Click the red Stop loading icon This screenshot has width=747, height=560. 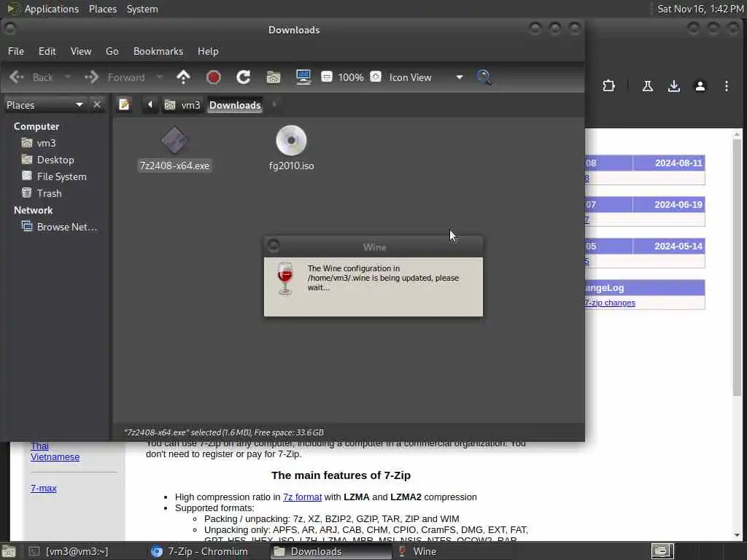[x=214, y=77]
